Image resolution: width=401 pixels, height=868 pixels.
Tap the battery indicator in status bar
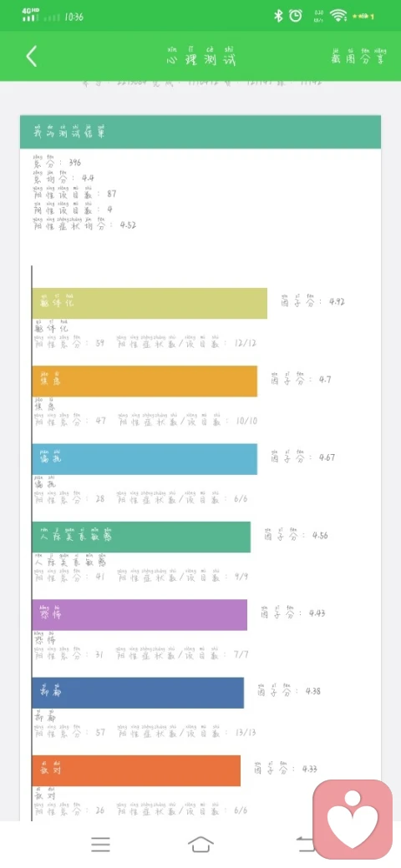pos(363,17)
